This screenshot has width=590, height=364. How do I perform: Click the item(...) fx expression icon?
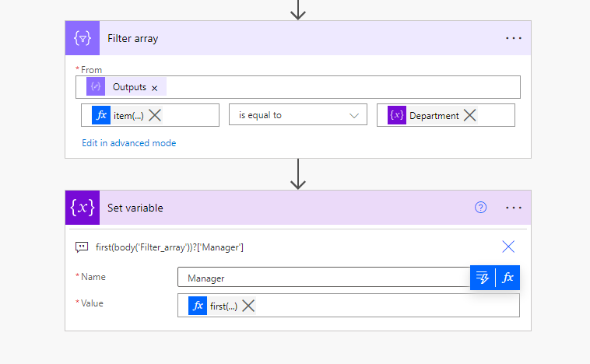(x=101, y=115)
